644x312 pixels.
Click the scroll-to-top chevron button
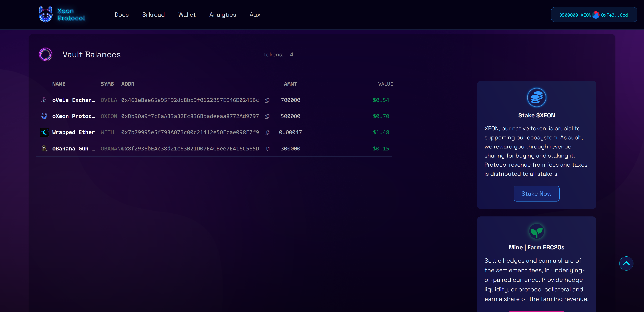pos(626,263)
